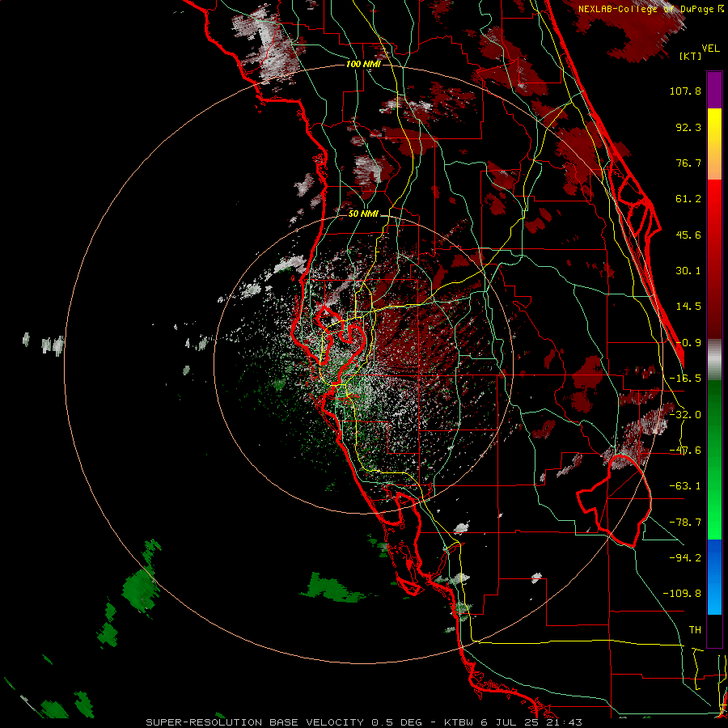Select the 30.1 legend value
The image size is (728, 728).
(688, 271)
